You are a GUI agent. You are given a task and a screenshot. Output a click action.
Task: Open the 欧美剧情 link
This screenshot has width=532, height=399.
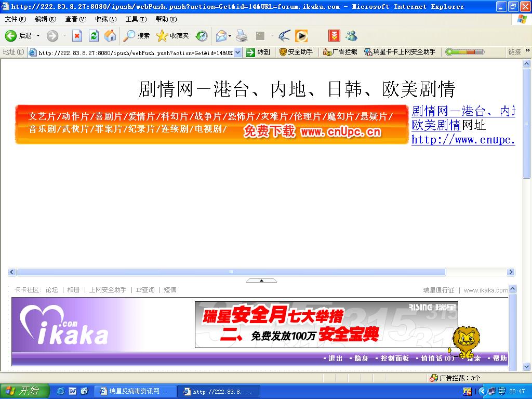(436, 125)
